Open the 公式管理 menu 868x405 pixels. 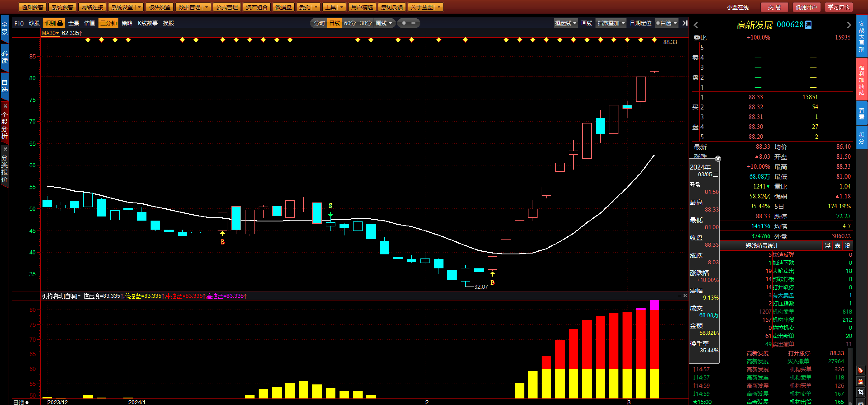(x=227, y=7)
